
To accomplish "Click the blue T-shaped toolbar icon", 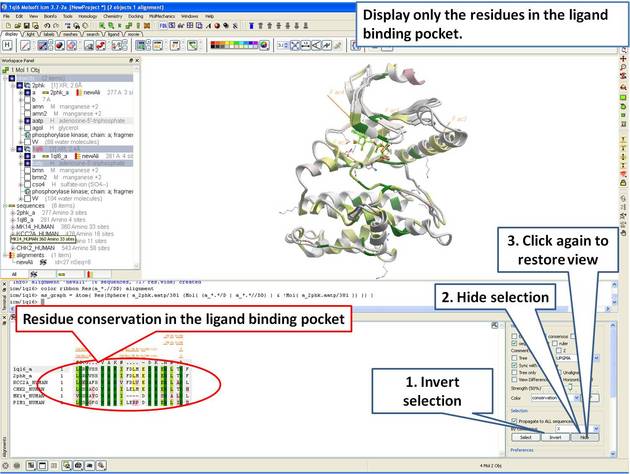I will click(252, 25).
